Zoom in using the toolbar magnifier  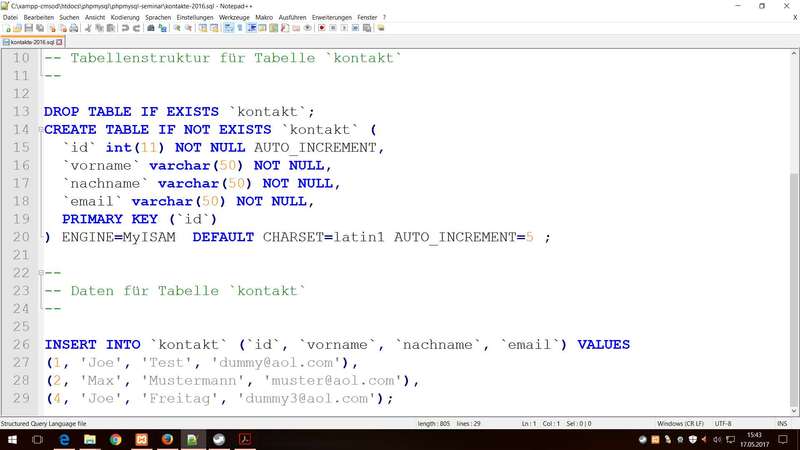click(x=177, y=28)
